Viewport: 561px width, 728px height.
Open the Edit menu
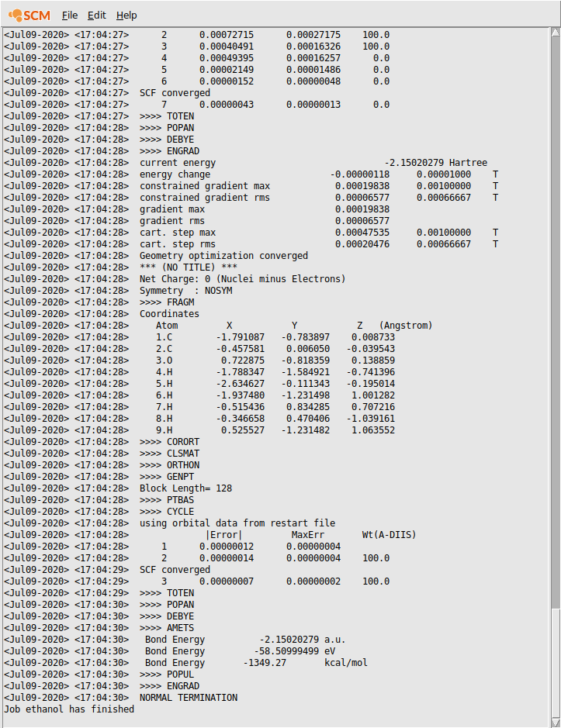[97, 16]
